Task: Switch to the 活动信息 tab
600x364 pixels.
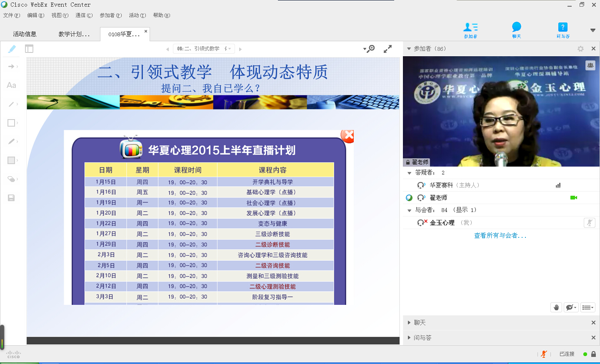Action: [x=25, y=34]
